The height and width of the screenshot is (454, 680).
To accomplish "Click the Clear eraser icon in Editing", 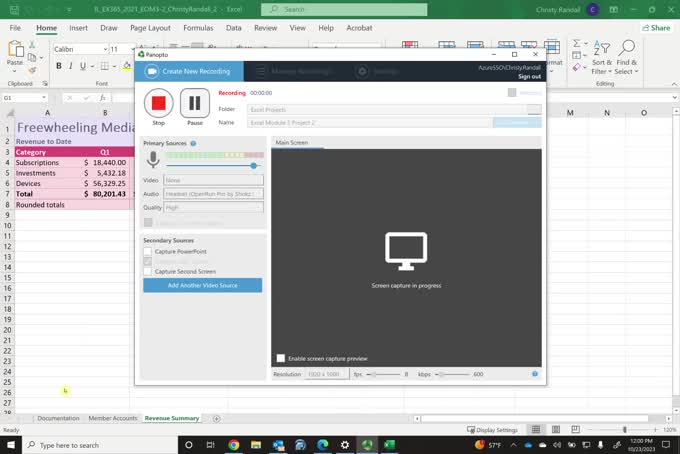I will [x=576, y=67].
